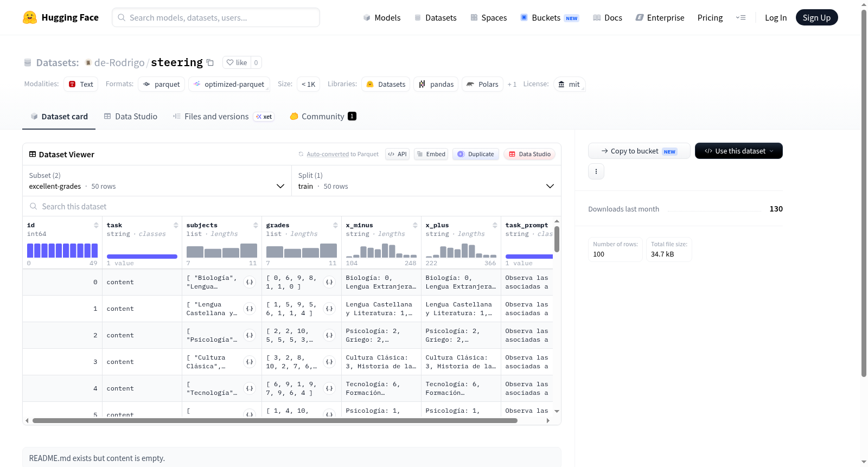Expand the JSON cell in row 1 grades
Screen dimensions: 868x467
329,309
